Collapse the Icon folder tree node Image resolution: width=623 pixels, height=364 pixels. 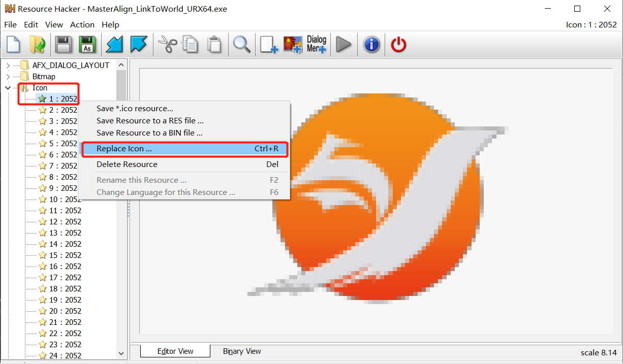coord(8,88)
